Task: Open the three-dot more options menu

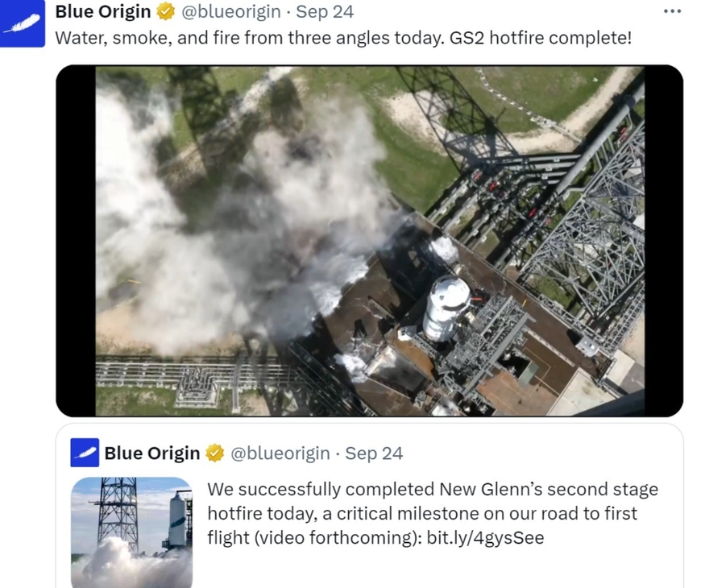Action: click(672, 11)
